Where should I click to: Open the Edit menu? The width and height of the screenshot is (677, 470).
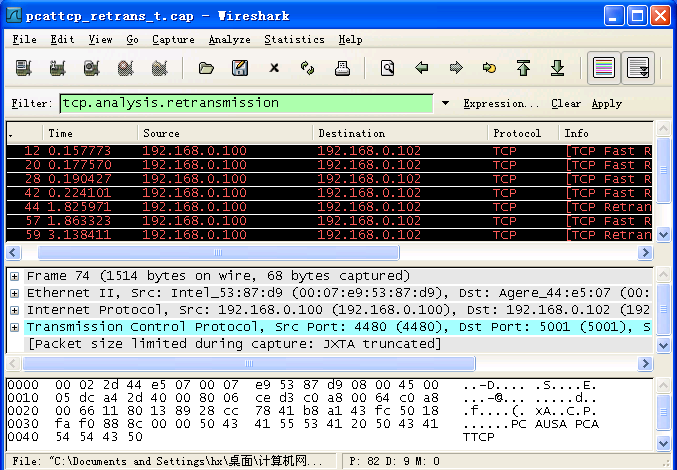coord(62,40)
